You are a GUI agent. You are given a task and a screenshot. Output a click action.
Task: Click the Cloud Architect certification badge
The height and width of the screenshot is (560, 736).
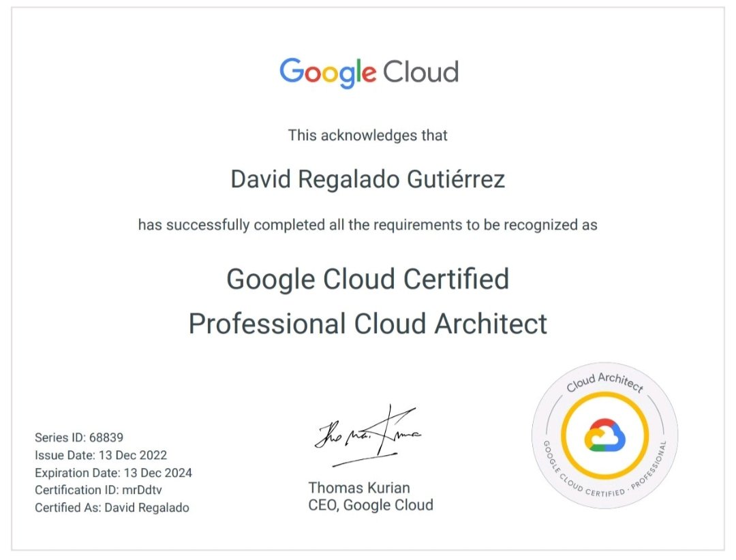coord(604,435)
